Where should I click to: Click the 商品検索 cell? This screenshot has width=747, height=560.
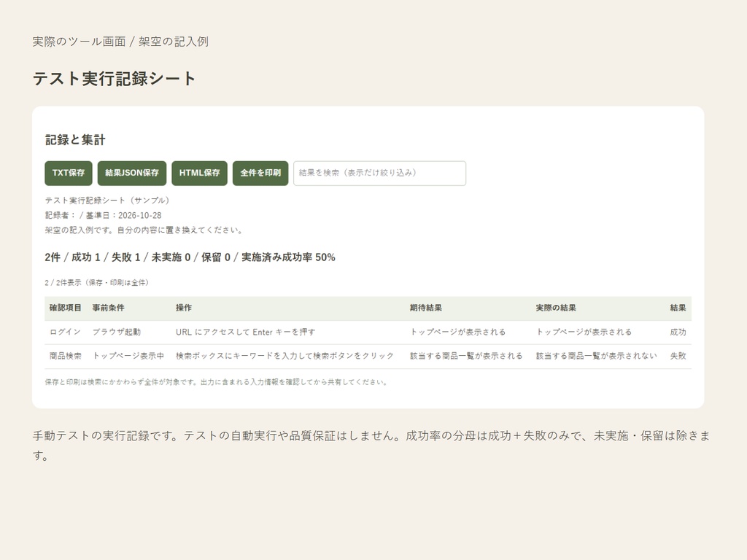click(65, 356)
